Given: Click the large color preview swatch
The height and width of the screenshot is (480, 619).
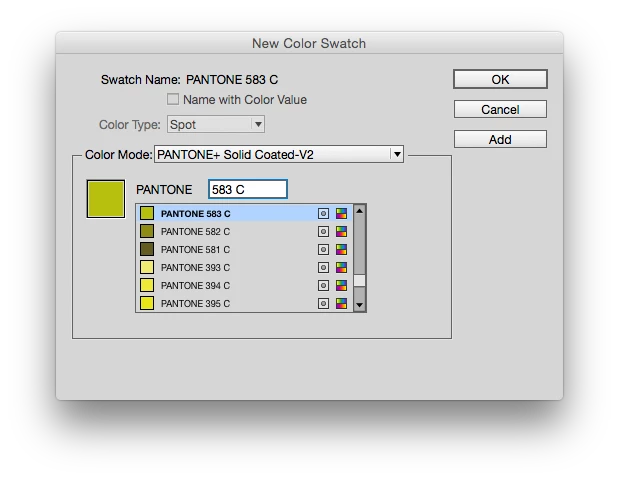Looking at the screenshot, I should (106, 199).
